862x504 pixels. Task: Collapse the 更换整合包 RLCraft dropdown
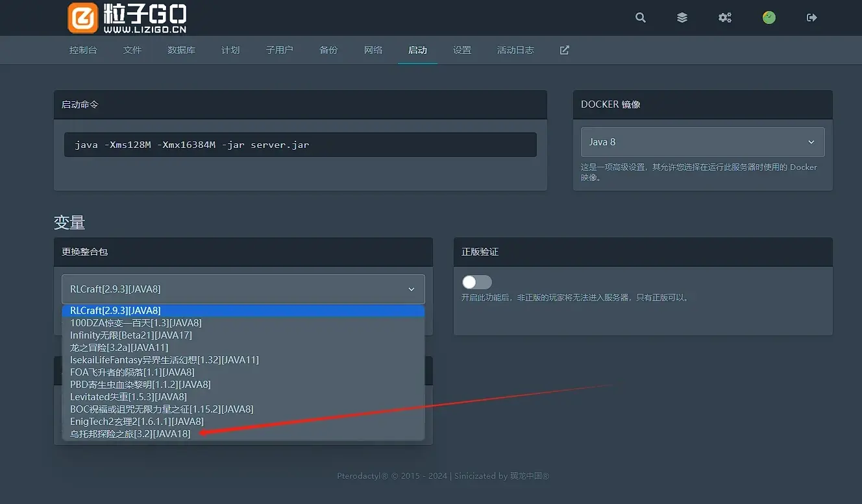(x=243, y=289)
